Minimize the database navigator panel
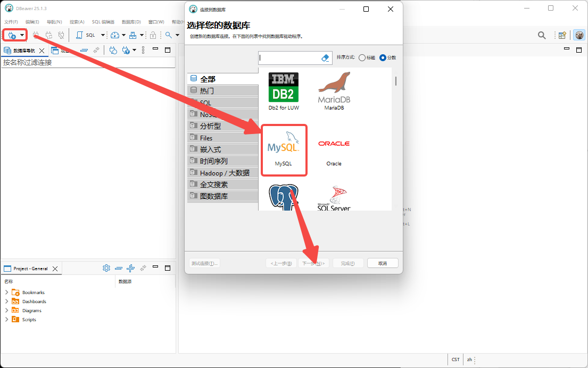Viewport: 588px width, 368px height. tap(155, 49)
